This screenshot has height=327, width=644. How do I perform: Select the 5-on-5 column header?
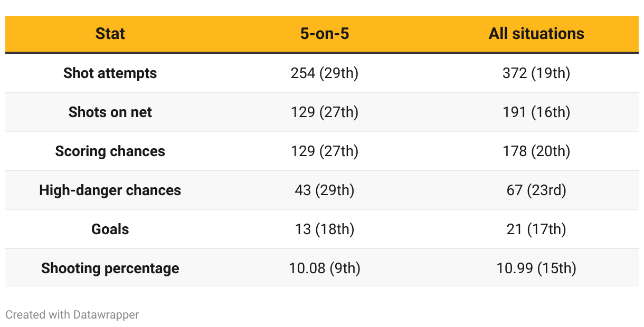click(325, 34)
